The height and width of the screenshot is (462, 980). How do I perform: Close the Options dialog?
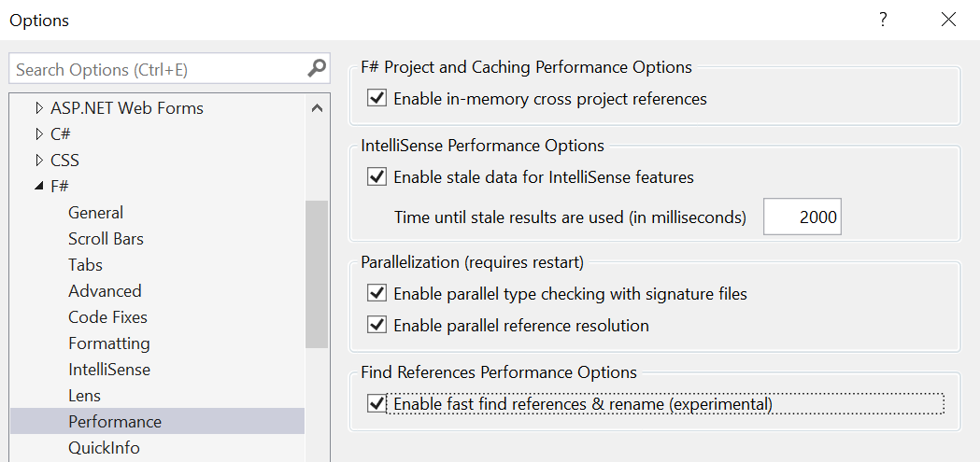pos(948,20)
